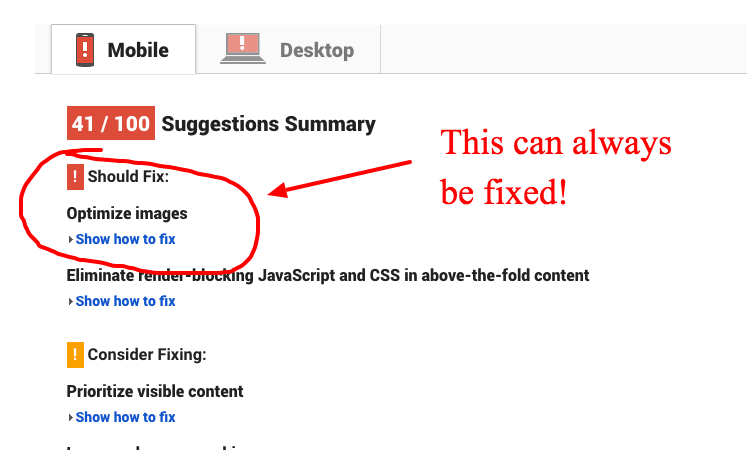Open Show how to fix for render-blocking JavaScript

(x=125, y=301)
